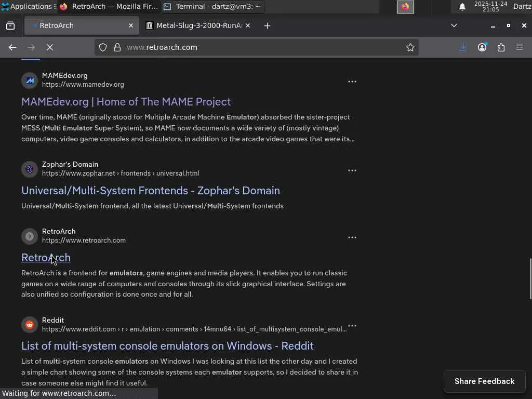This screenshot has width=532, height=399.
Task: Open Firefox application hamburger menu
Action: (520, 47)
